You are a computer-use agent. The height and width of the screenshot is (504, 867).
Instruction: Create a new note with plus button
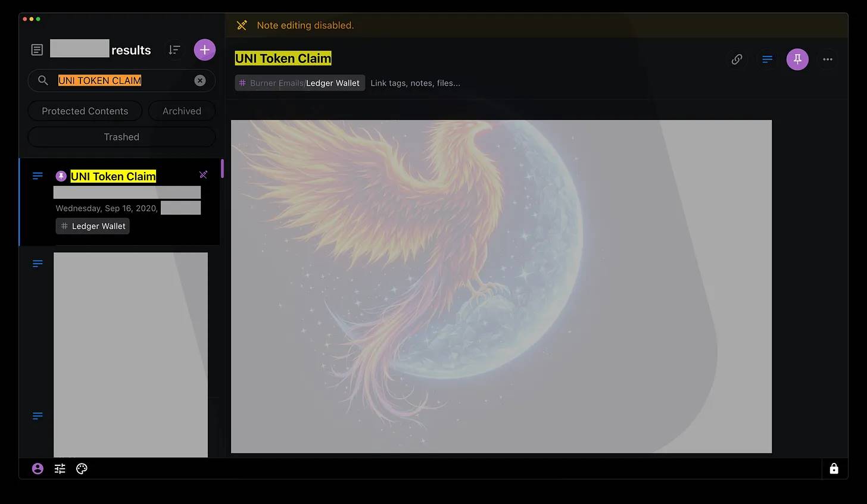[x=204, y=50]
